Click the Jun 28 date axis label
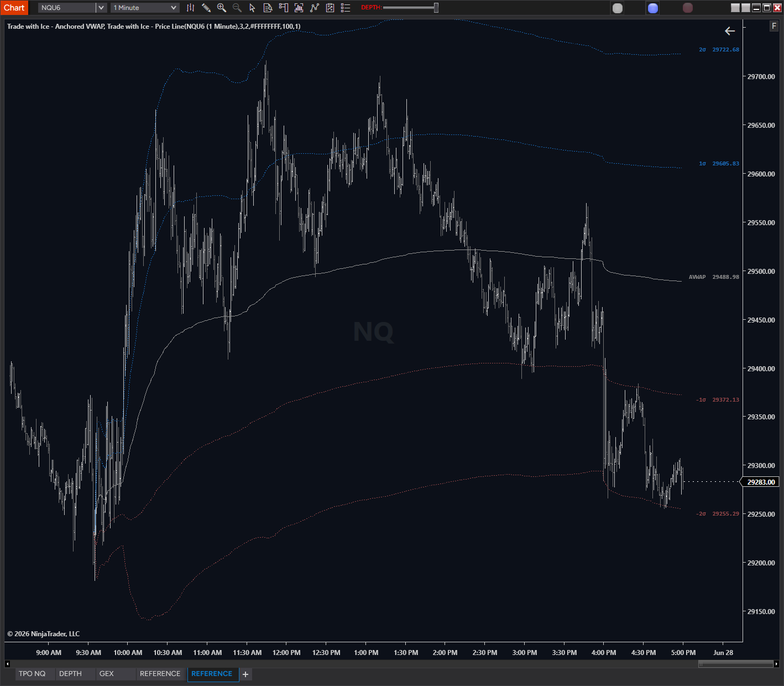Image resolution: width=784 pixels, height=686 pixels. pyautogui.click(x=723, y=653)
